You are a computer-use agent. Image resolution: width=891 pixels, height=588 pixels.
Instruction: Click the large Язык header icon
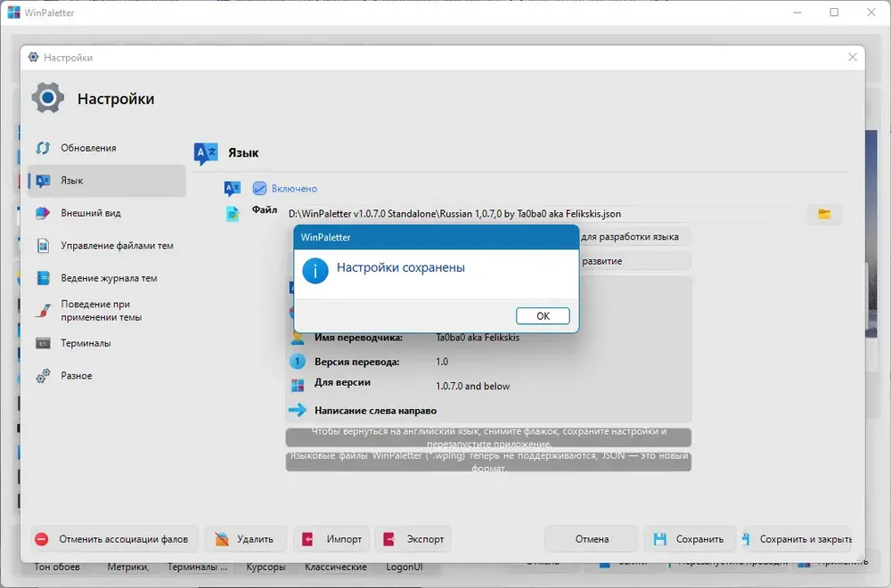point(206,153)
